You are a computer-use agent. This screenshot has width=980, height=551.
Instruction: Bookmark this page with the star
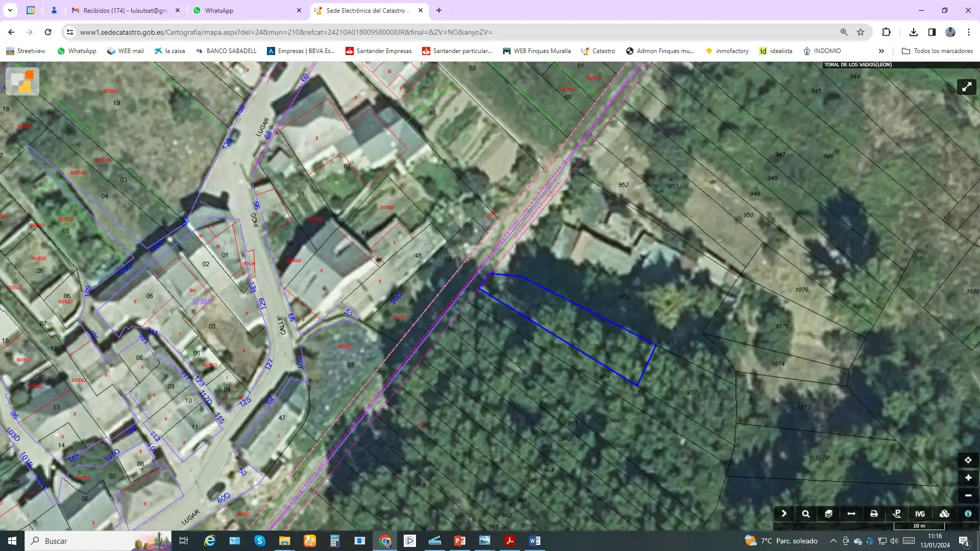861,32
